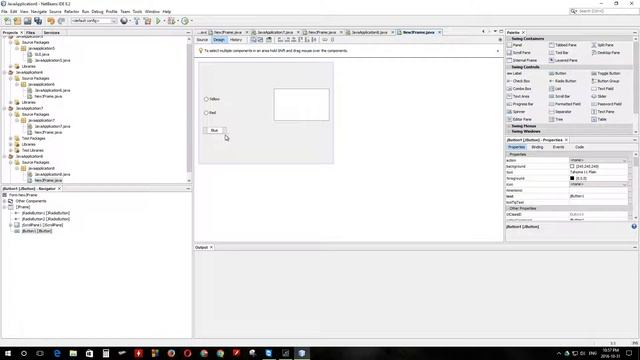Screen dimensions: 640x360
Task: Click the New Project toolbar icon
Action: click(x=17, y=21)
